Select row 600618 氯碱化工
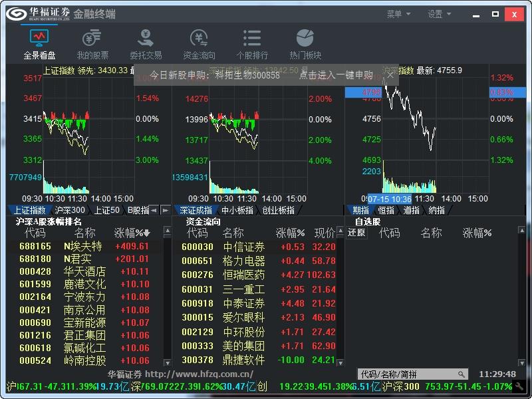This screenshot has height=399, width=532. click(86, 348)
